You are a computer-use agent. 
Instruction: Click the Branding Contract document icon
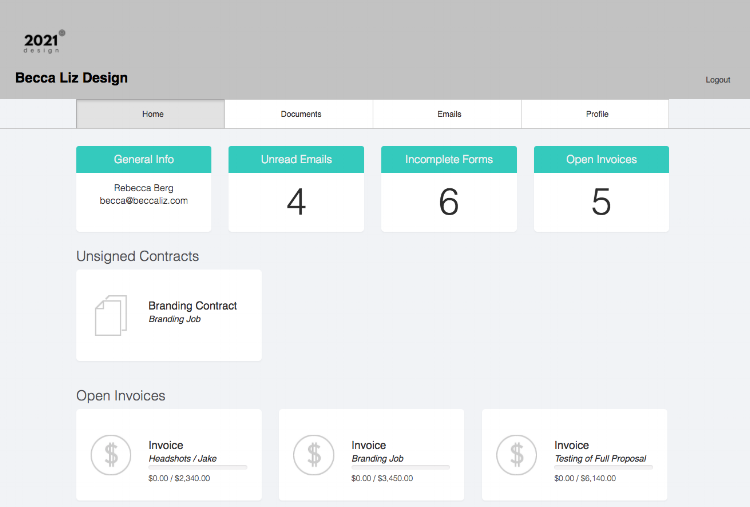111,315
